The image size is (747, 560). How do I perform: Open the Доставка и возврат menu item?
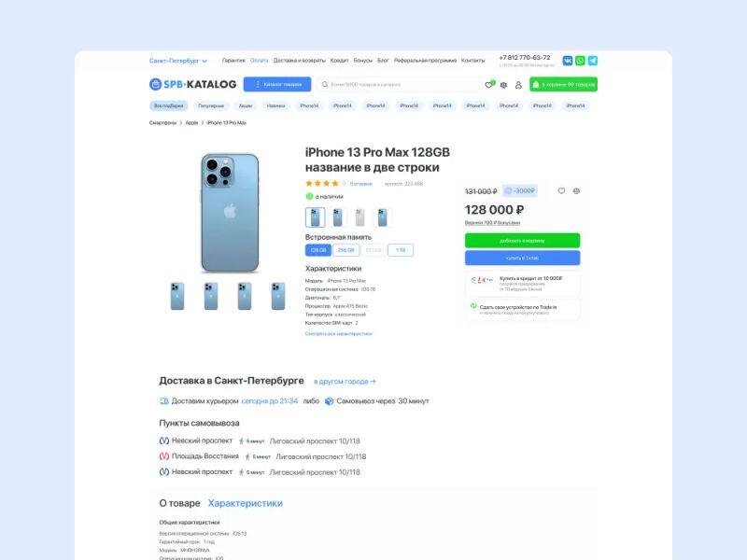point(299,61)
